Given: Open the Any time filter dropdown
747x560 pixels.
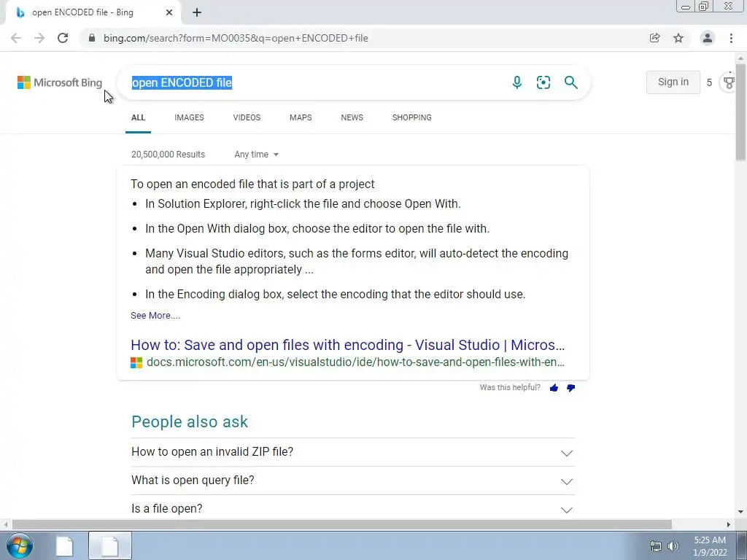Looking at the screenshot, I should [x=256, y=155].
